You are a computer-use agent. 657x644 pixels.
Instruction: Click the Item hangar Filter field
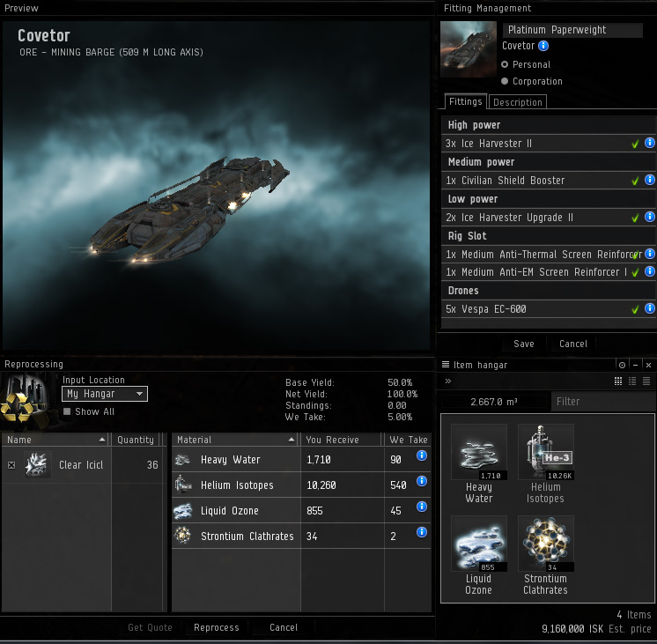(x=603, y=401)
